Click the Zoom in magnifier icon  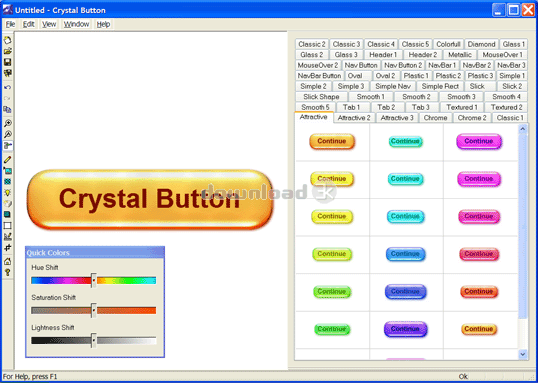(x=8, y=124)
